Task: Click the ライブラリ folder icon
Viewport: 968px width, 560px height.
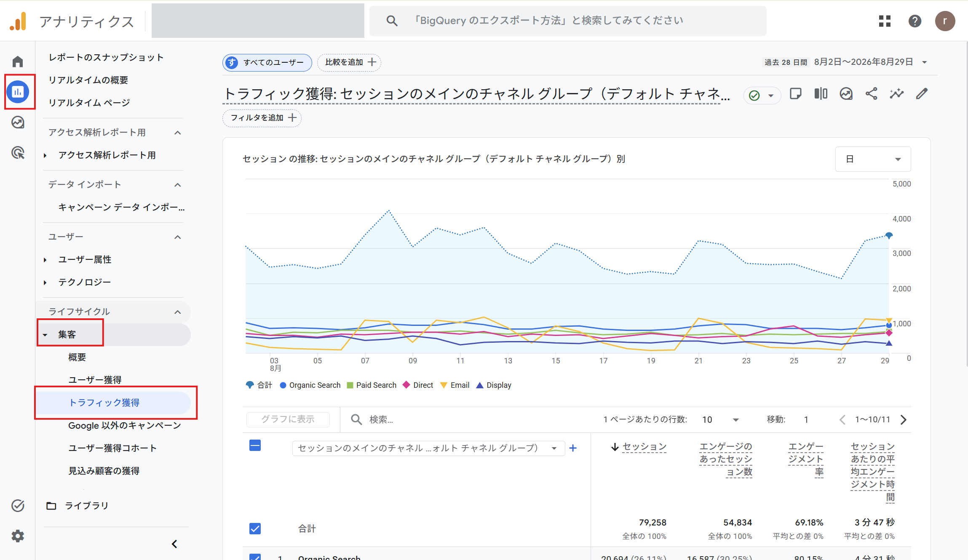Action: point(51,506)
